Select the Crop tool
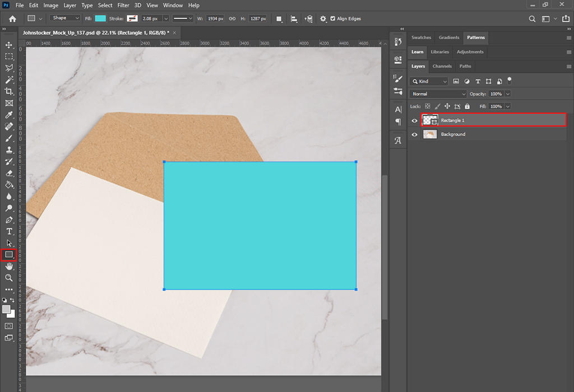Image resolution: width=574 pixels, height=392 pixels. (9, 91)
